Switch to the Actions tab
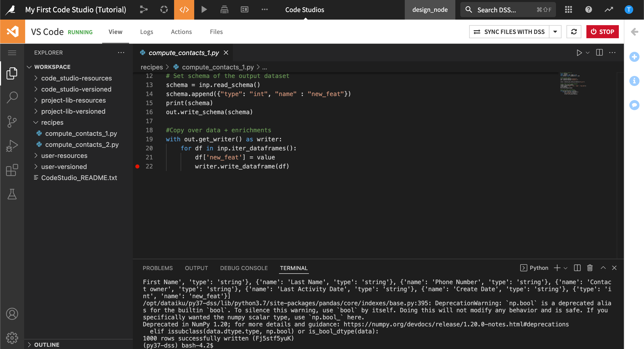644x349 pixels. click(181, 32)
